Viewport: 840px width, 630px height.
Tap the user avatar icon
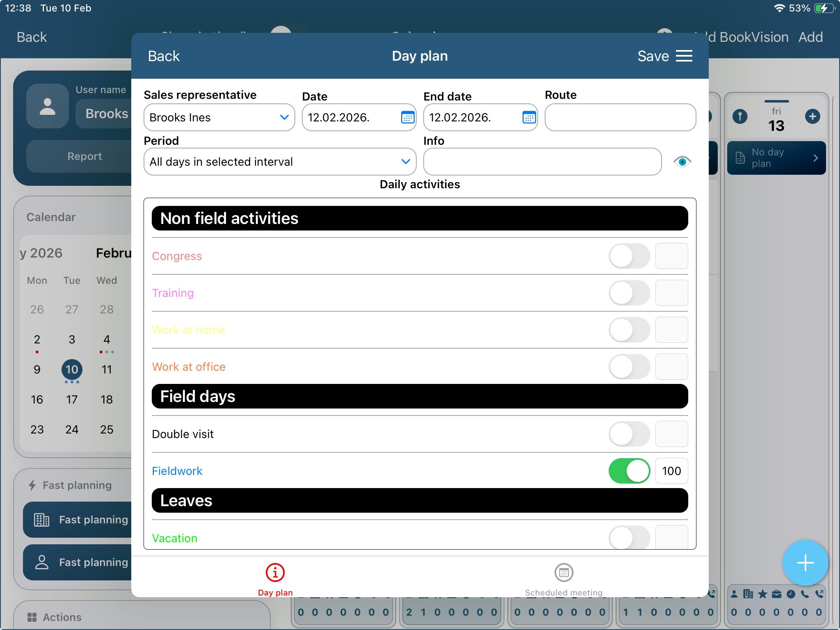pyautogui.click(x=48, y=106)
